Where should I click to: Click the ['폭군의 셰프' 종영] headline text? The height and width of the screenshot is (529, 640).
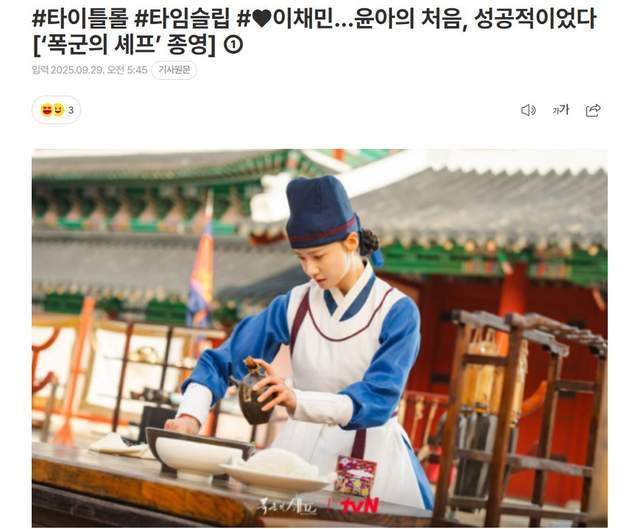(124, 45)
